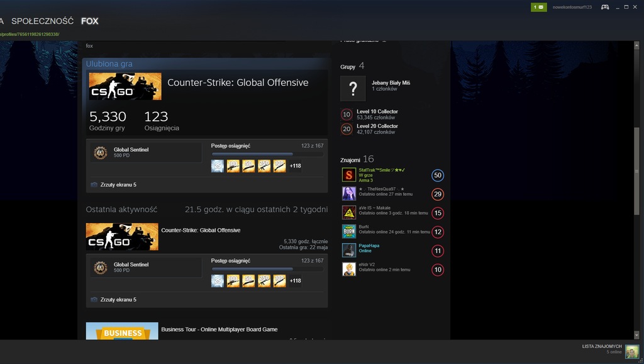Click level 11 badge beside PapaHapa

438,251
